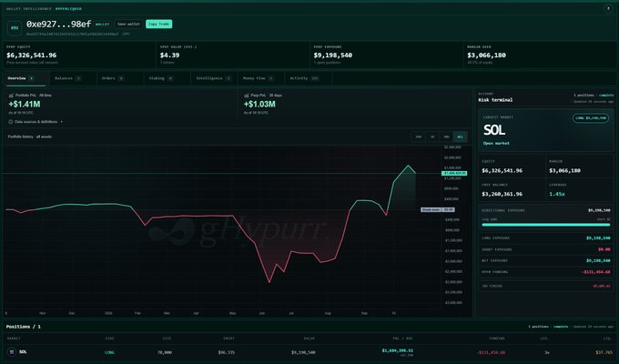The width and height of the screenshot is (619, 364).
Task: Click the Spot Value $4.39
Action: tap(169, 56)
